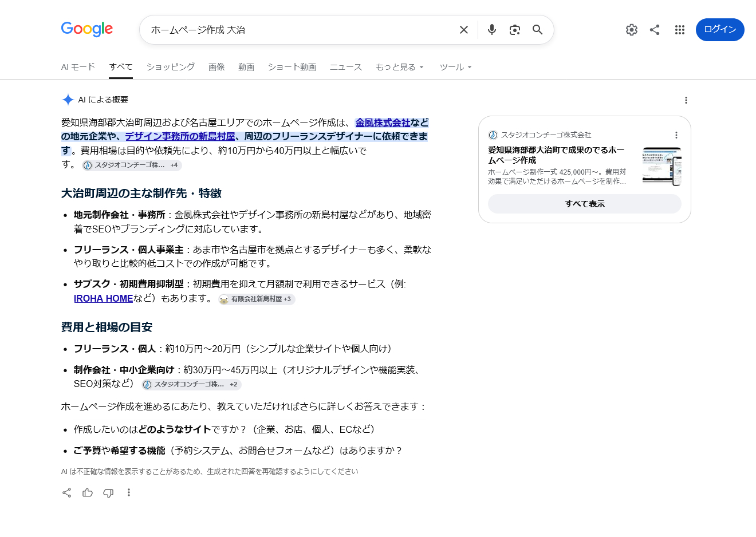Screen dimensions: 756x537
Task: Open Google Lens image search icon
Action: pyautogui.click(x=515, y=30)
